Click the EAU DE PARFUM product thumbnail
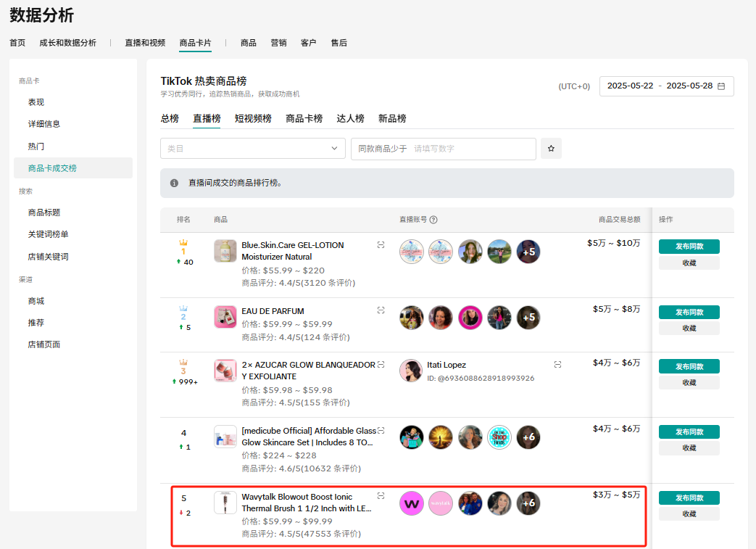The height and width of the screenshot is (549, 756). coord(225,317)
